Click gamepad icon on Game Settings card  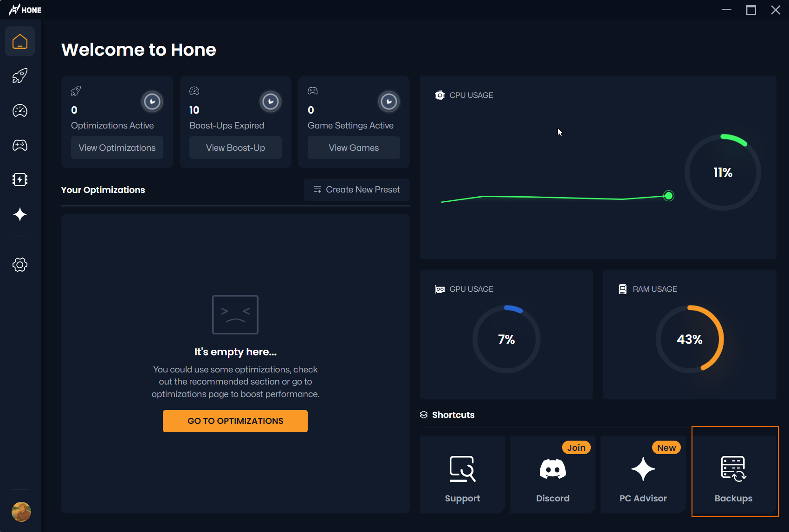point(313,91)
